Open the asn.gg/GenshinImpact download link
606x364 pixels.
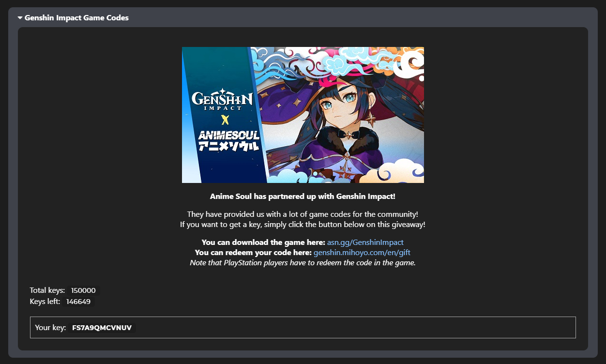click(365, 242)
